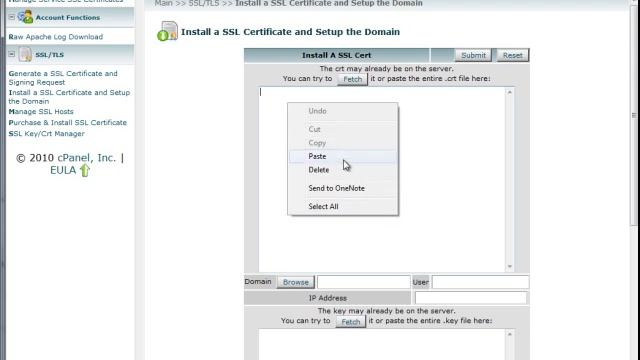Viewport: 640px width, 360px height.
Task: Click the Account Functions heading text
Action: click(x=68, y=18)
